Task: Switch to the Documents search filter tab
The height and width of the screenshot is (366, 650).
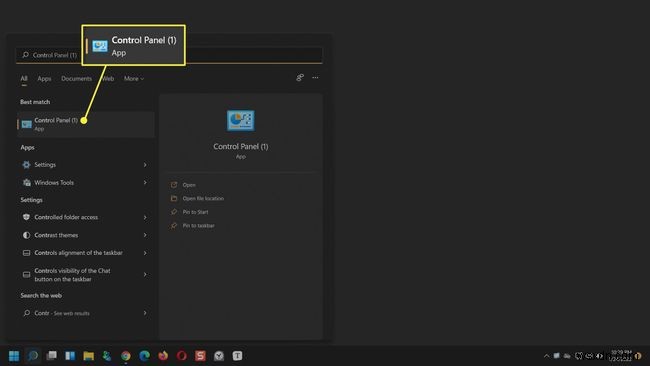Action: point(77,78)
